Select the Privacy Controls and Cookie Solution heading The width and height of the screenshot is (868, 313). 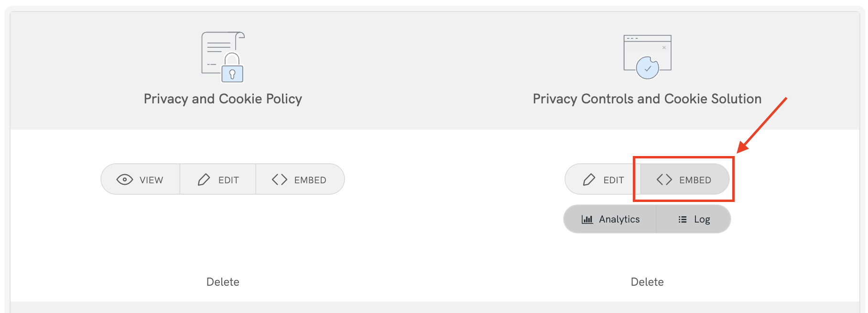(x=647, y=99)
